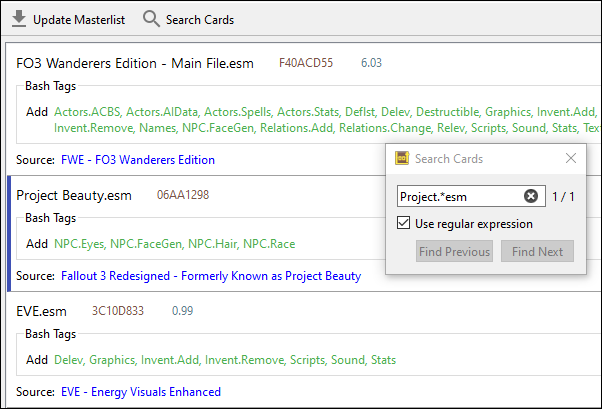The width and height of the screenshot is (602, 409).
Task: Click Stats tag in EVE.esm card
Action: pos(383,360)
